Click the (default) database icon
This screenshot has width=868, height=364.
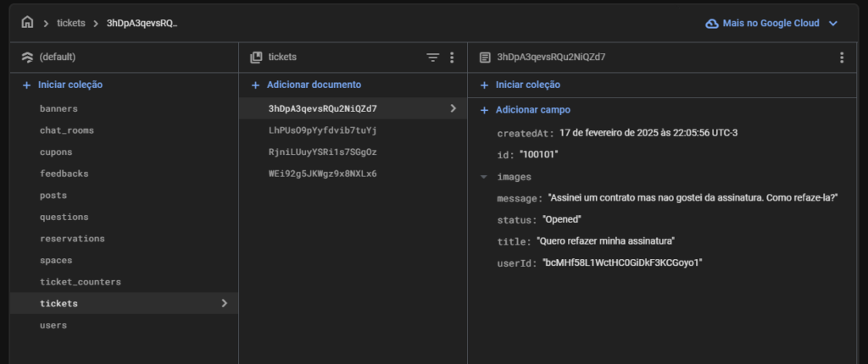[x=27, y=57]
